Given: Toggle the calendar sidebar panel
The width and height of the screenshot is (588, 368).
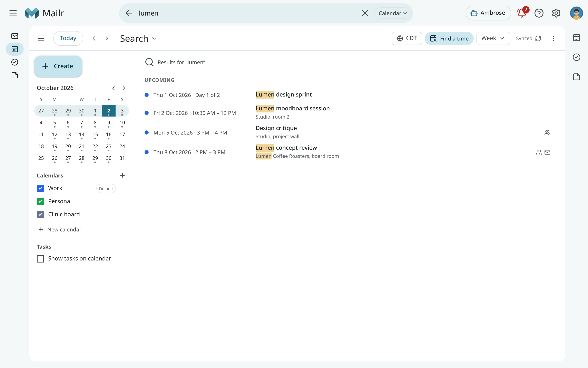Looking at the screenshot, I should 41,38.
